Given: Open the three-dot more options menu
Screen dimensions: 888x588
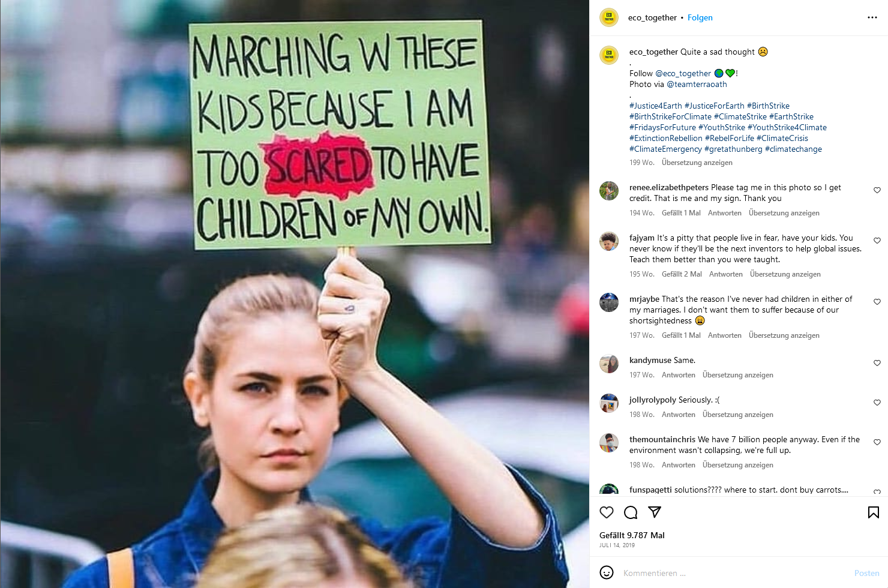Looking at the screenshot, I should pyautogui.click(x=872, y=17).
